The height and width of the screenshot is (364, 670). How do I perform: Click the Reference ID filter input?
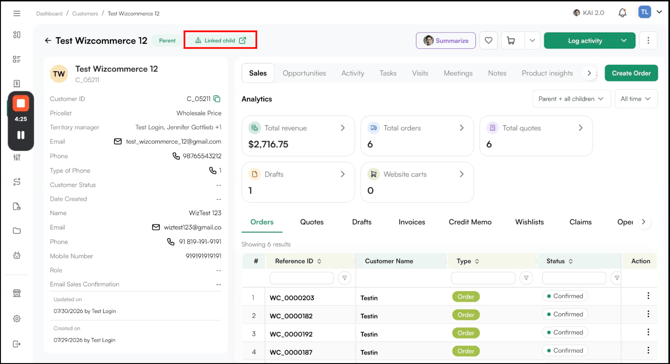[x=302, y=278]
